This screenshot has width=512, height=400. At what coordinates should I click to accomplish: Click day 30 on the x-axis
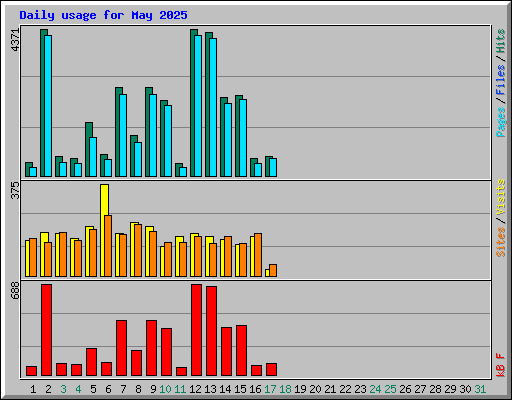[x=465, y=389]
